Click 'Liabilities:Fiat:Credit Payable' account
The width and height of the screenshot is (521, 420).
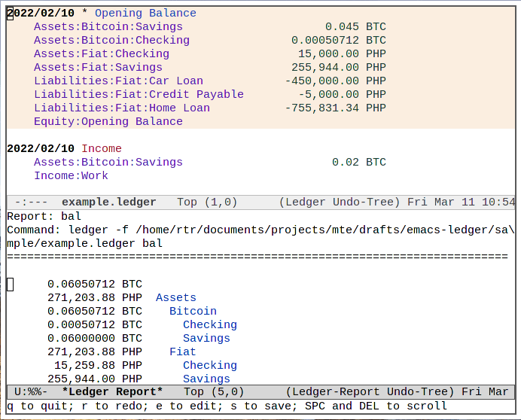[x=139, y=94]
